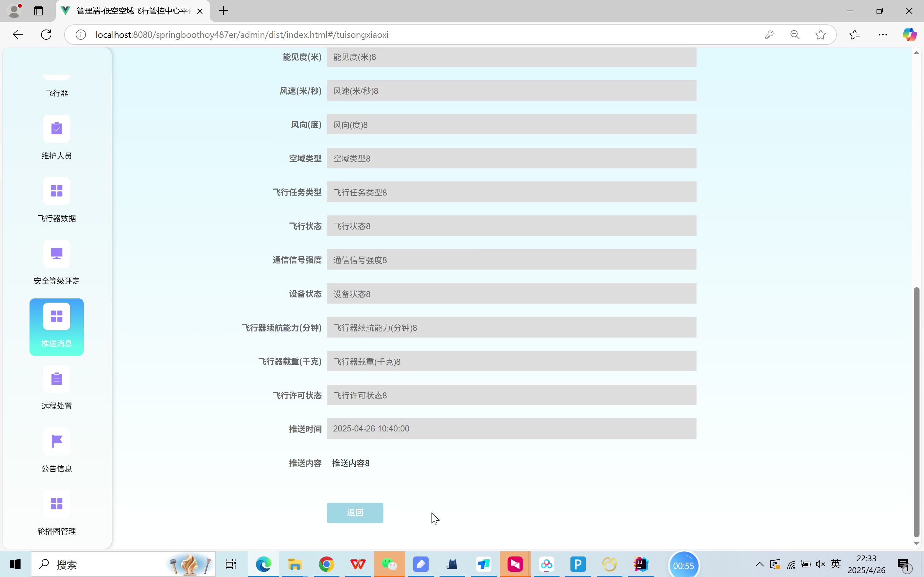Click the 推送时间 field
924x577 pixels.
[511, 429]
